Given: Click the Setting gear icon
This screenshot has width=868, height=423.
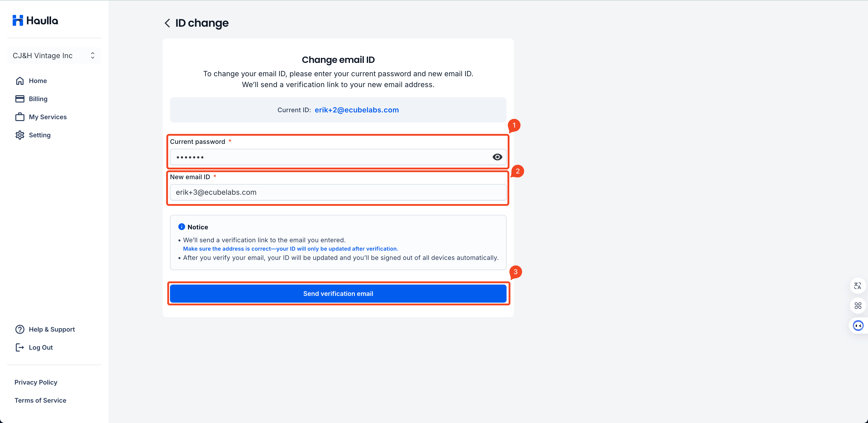Looking at the screenshot, I should tap(20, 135).
